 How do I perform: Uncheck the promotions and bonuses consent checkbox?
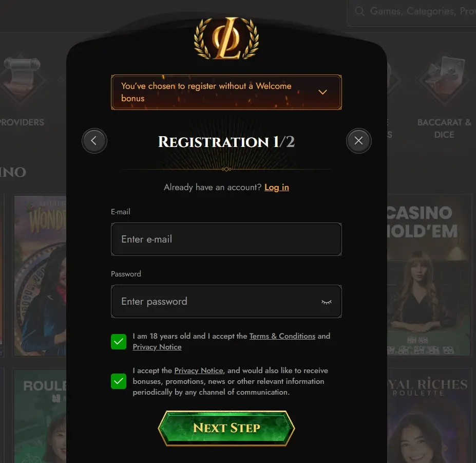(x=119, y=381)
